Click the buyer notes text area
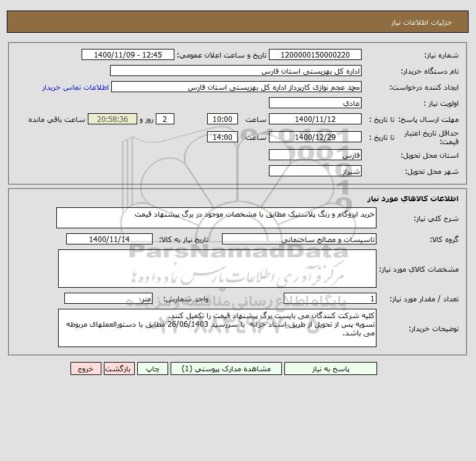This screenshot has width=476, height=461. 217,328
